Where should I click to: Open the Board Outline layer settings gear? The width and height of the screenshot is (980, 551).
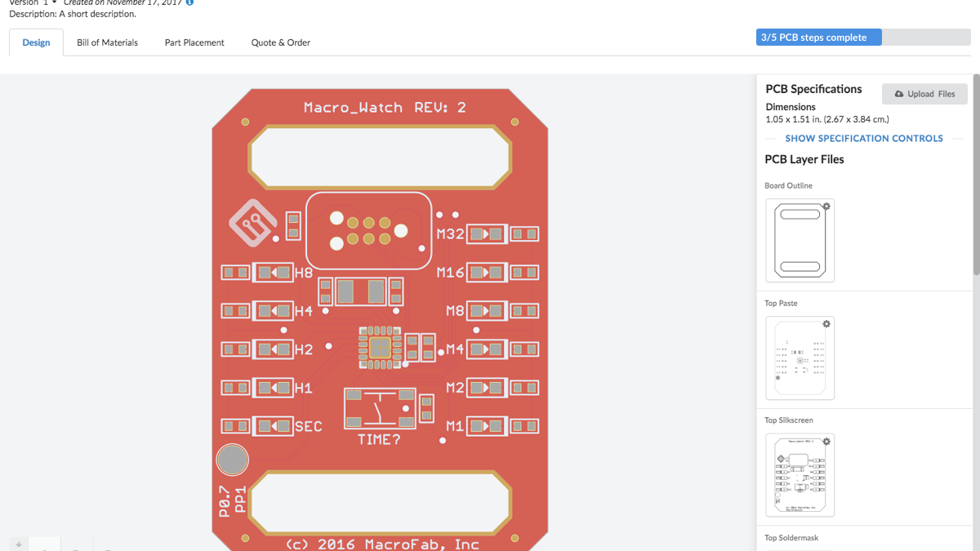(826, 207)
